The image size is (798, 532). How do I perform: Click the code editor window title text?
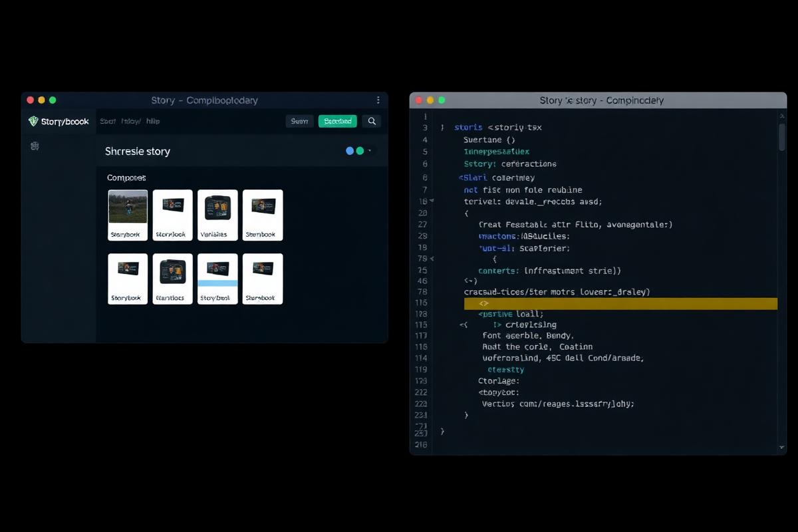point(601,100)
